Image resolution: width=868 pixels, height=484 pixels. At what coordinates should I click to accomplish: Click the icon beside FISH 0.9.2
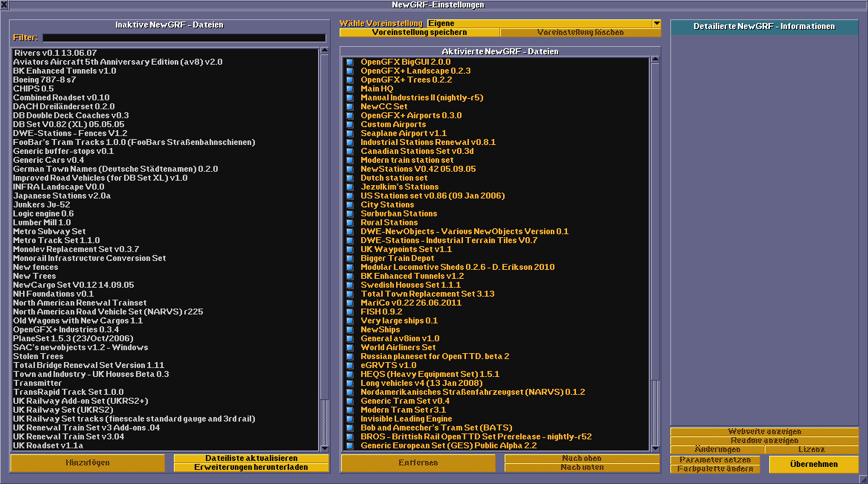(x=351, y=312)
